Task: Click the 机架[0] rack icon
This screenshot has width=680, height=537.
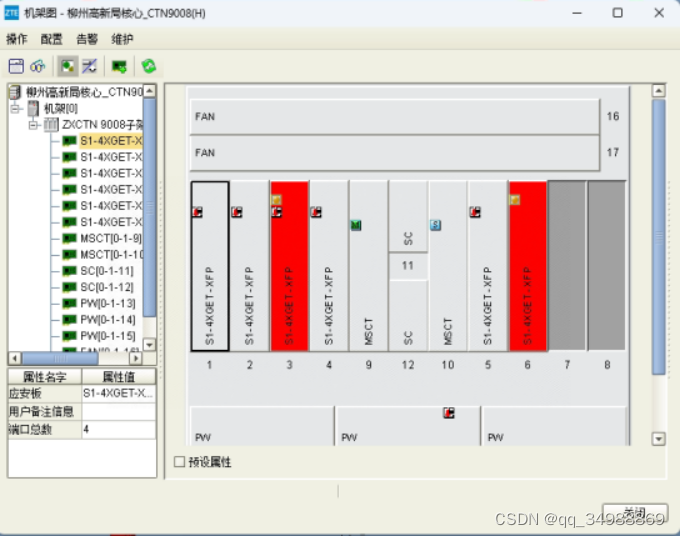Action: click(x=33, y=108)
